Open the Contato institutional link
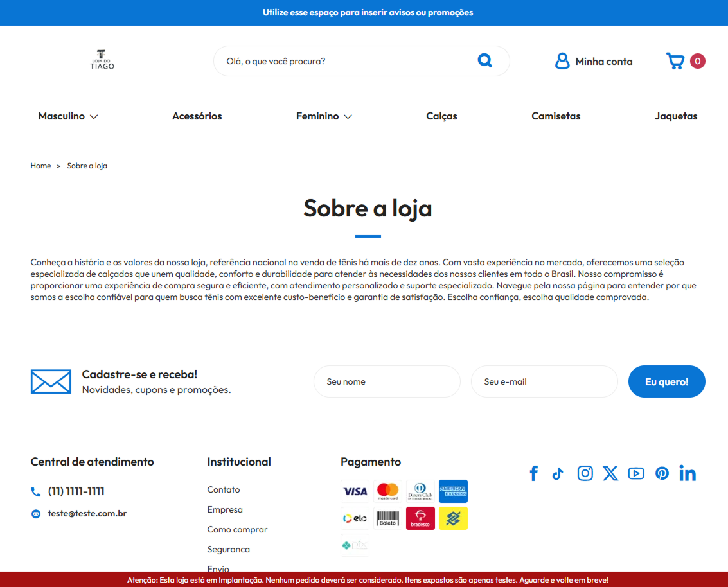Screen dimensions: 728x587 (224, 489)
